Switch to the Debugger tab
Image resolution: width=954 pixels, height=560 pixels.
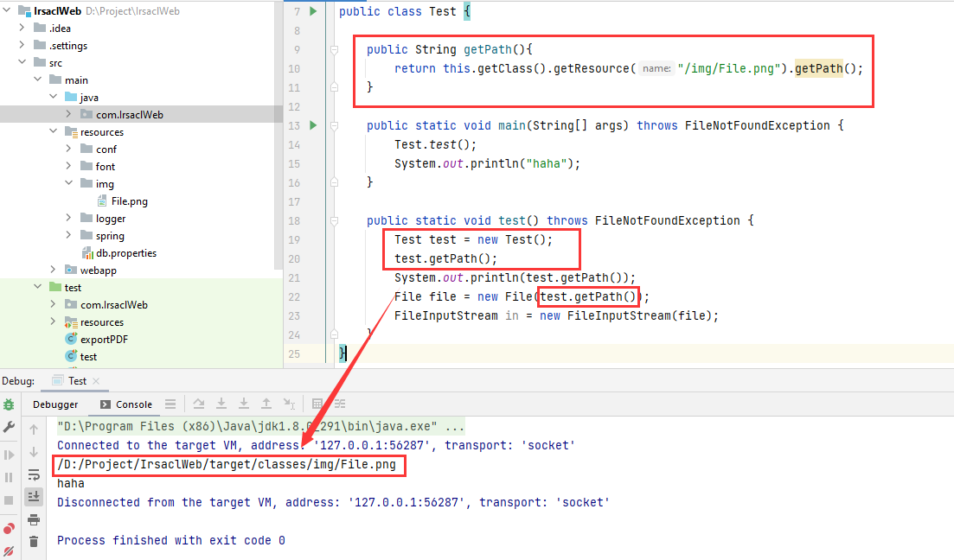click(55, 404)
